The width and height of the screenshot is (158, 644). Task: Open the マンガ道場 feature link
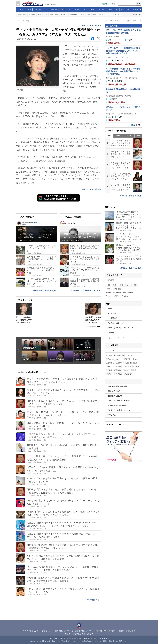tap(111, 313)
